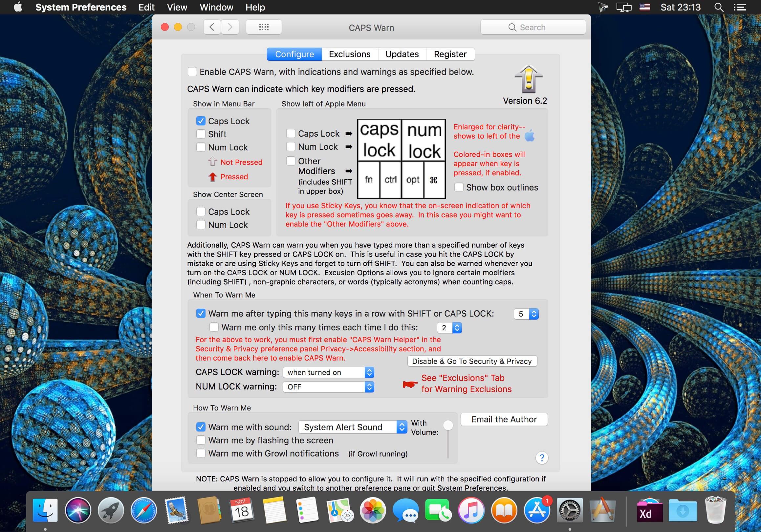Click the clock showing Sat 23:13
This screenshot has height=532, width=761.
click(x=681, y=7)
